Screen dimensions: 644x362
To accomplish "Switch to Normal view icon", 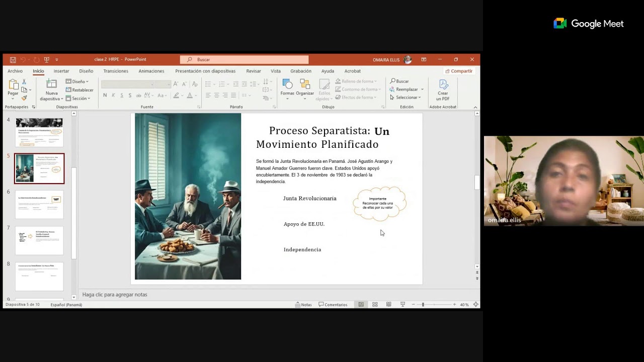I will click(x=361, y=305).
